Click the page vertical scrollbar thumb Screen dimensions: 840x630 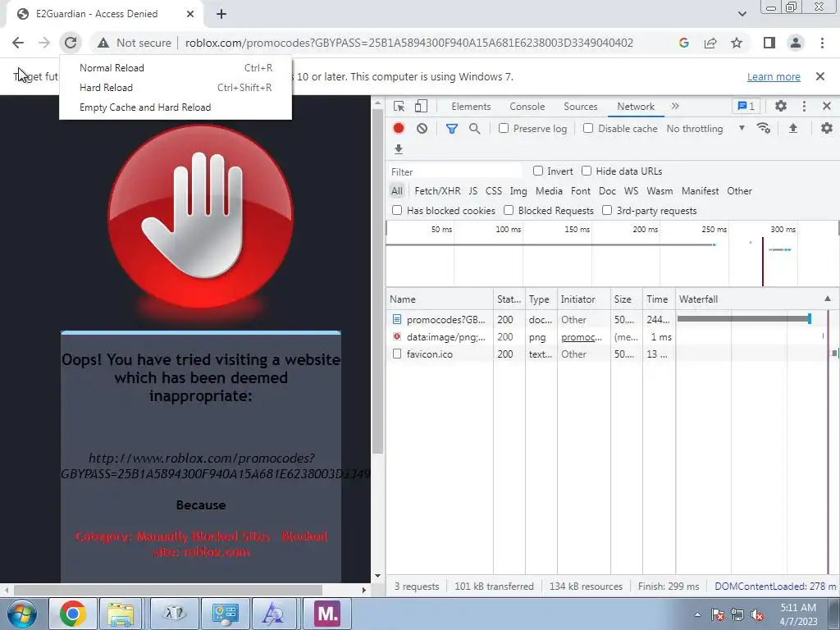coord(377,281)
